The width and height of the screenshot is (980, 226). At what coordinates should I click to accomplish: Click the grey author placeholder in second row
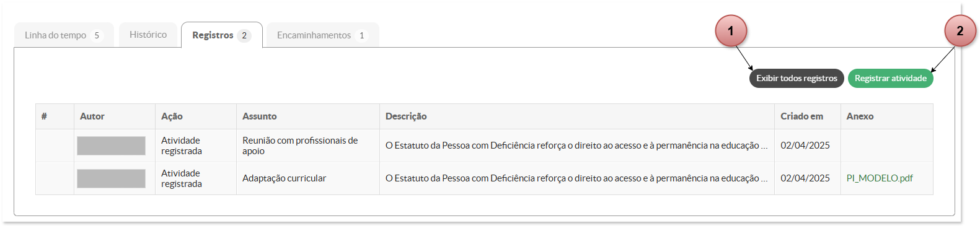111,178
